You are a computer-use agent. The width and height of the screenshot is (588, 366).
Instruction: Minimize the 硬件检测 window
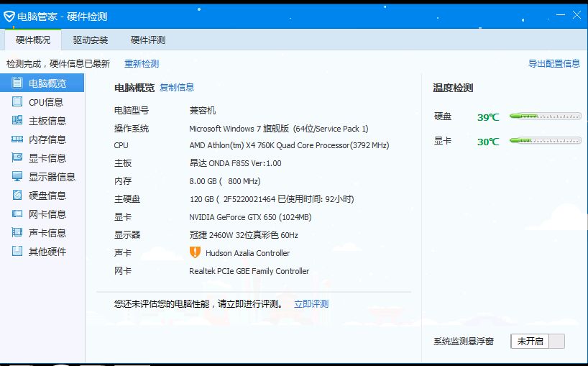click(x=561, y=14)
